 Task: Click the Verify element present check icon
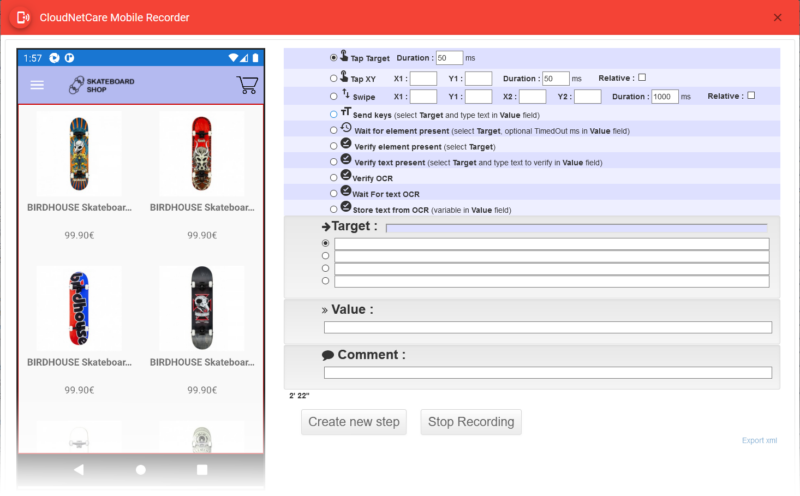[346, 143]
